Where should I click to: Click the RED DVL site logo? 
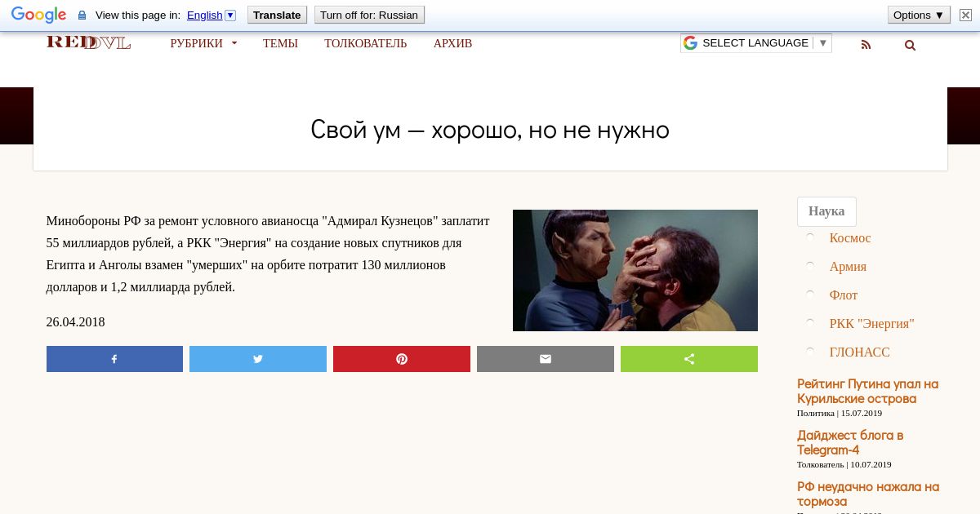[88, 42]
